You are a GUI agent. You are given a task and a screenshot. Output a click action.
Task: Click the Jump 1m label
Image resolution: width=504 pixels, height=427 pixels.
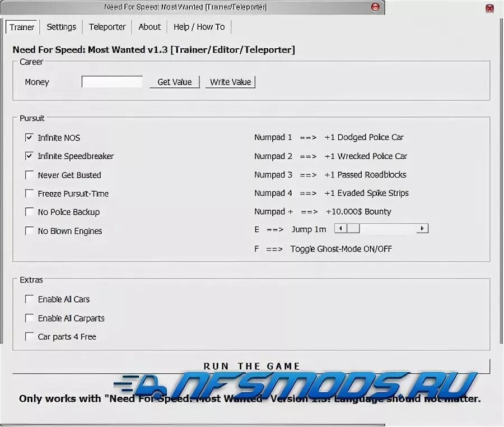click(309, 229)
